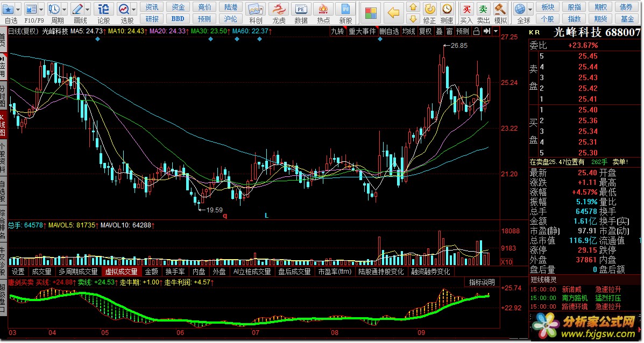Select the 虚拟成交量 tab
This screenshot has height=343, width=644.
(x=121, y=271)
